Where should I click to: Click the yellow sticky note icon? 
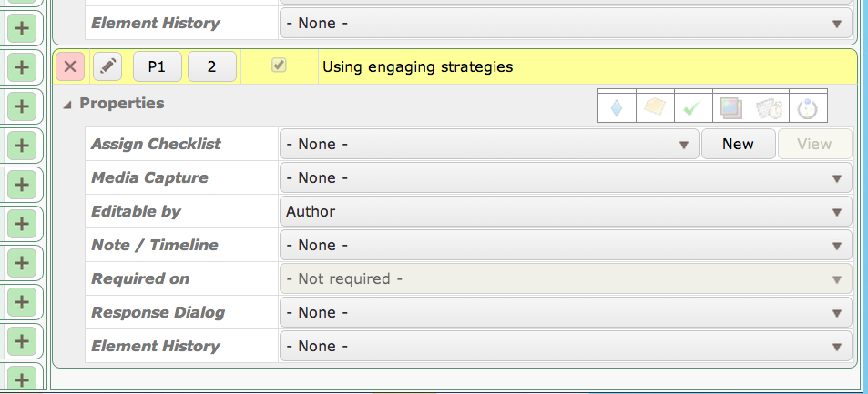coord(655,106)
